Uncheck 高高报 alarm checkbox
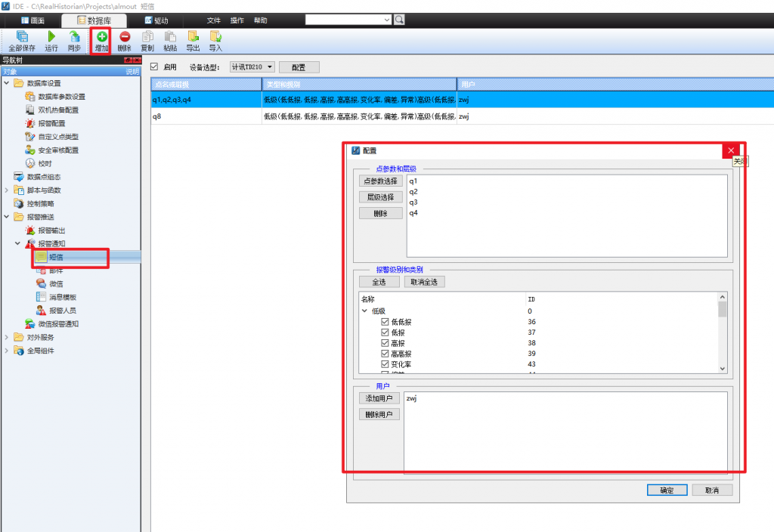Image resolution: width=774 pixels, height=532 pixels. tap(385, 354)
